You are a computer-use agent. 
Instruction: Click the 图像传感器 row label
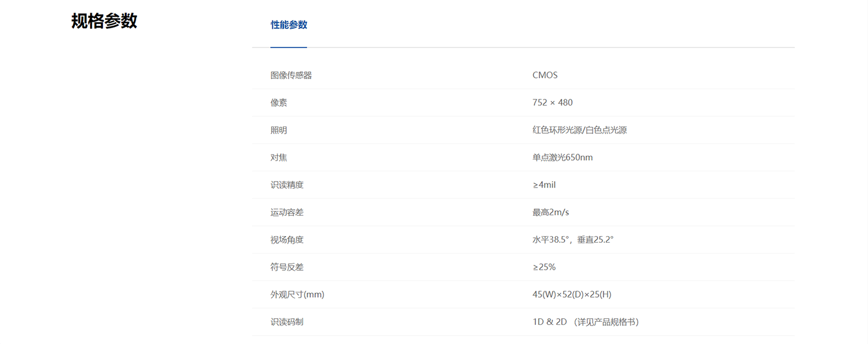click(291, 76)
